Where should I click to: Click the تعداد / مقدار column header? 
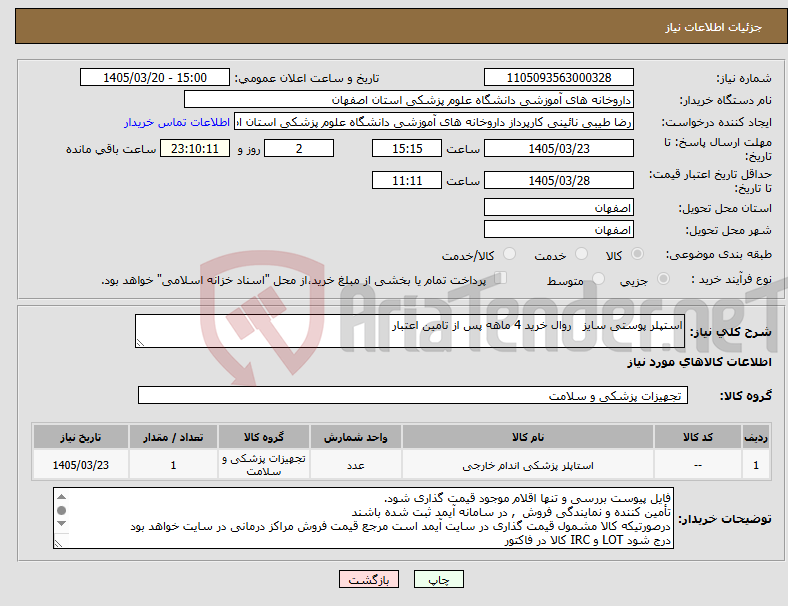(173, 437)
